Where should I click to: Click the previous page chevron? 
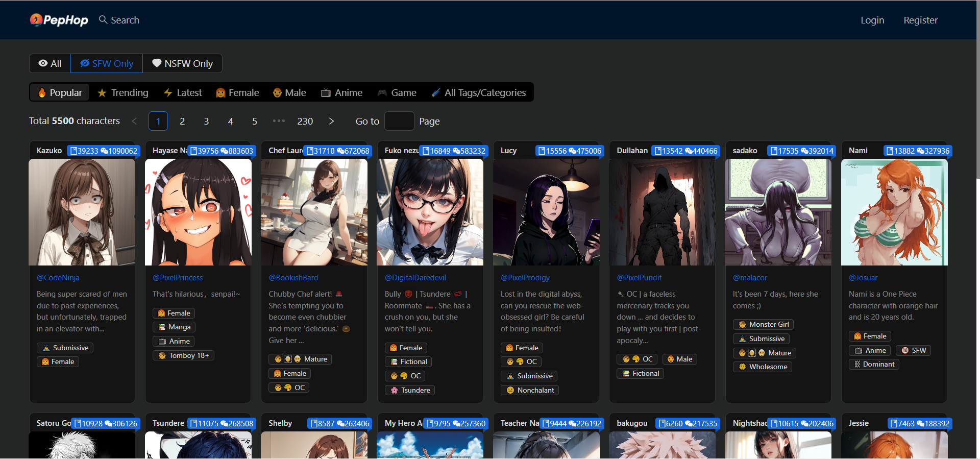click(134, 121)
